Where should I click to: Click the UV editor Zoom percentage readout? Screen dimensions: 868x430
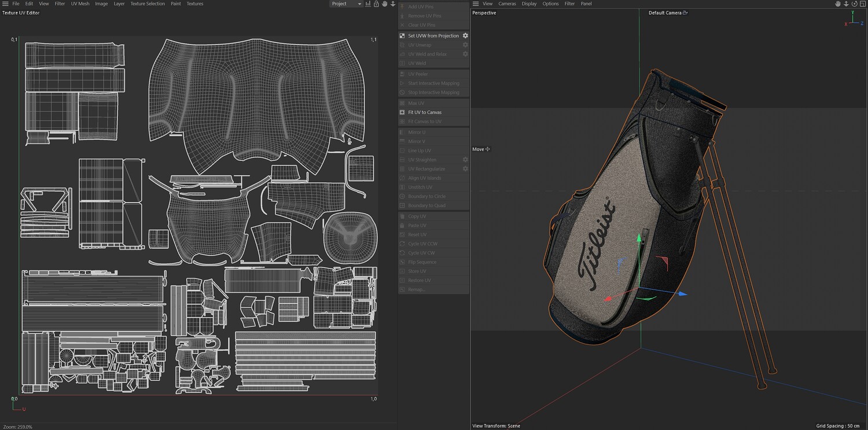[x=18, y=427]
